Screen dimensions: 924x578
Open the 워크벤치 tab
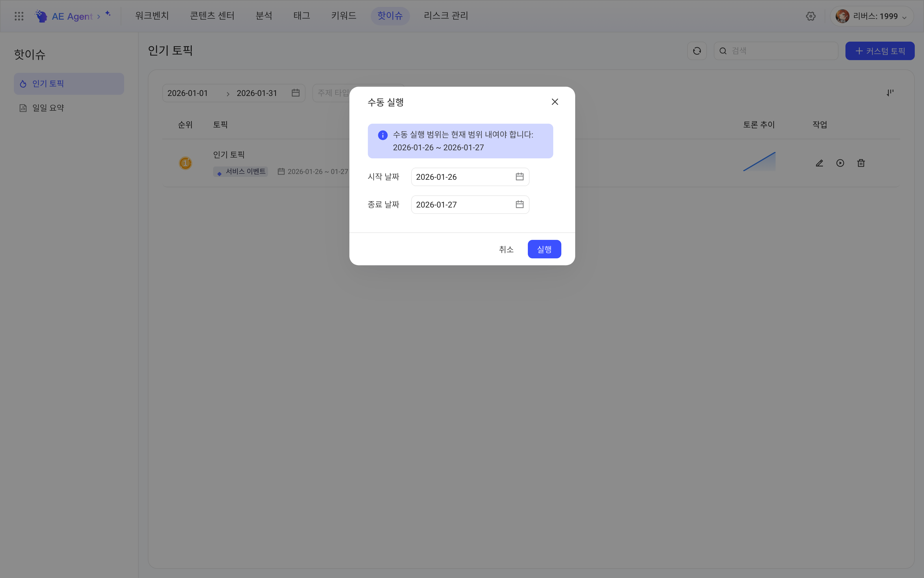[x=152, y=16]
